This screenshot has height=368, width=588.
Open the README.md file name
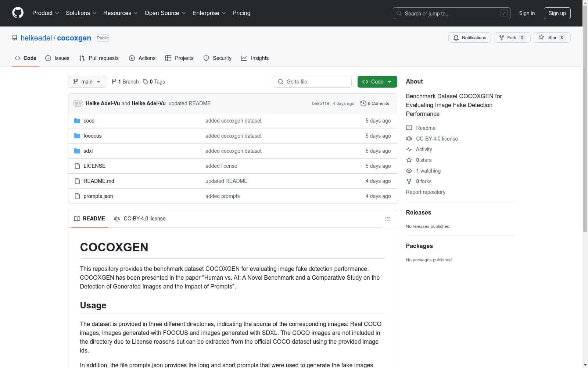click(x=99, y=181)
